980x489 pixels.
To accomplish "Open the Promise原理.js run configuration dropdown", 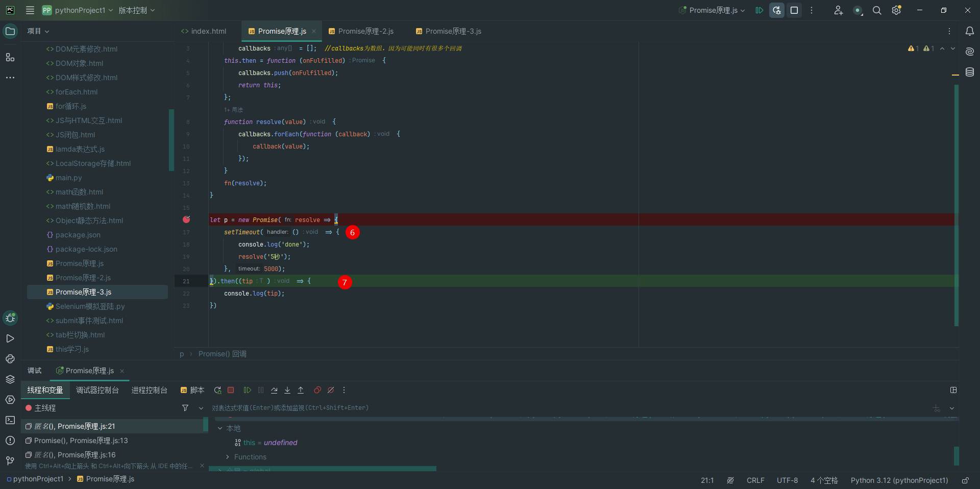I will (712, 10).
